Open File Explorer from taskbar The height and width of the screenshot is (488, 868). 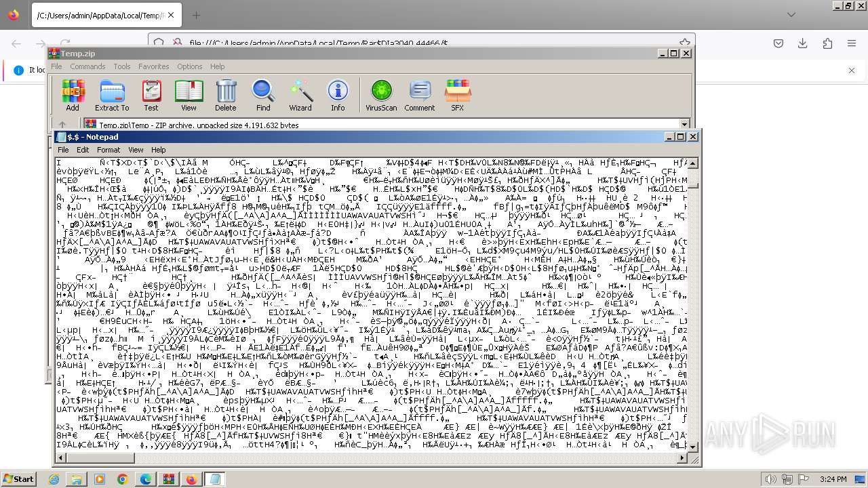click(x=77, y=479)
